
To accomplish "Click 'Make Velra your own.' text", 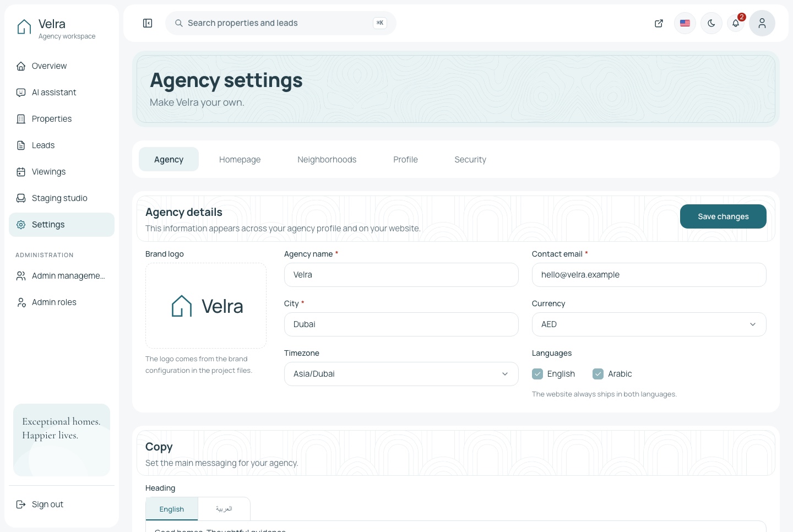I will pyautogui.click(x=197, y=102).
